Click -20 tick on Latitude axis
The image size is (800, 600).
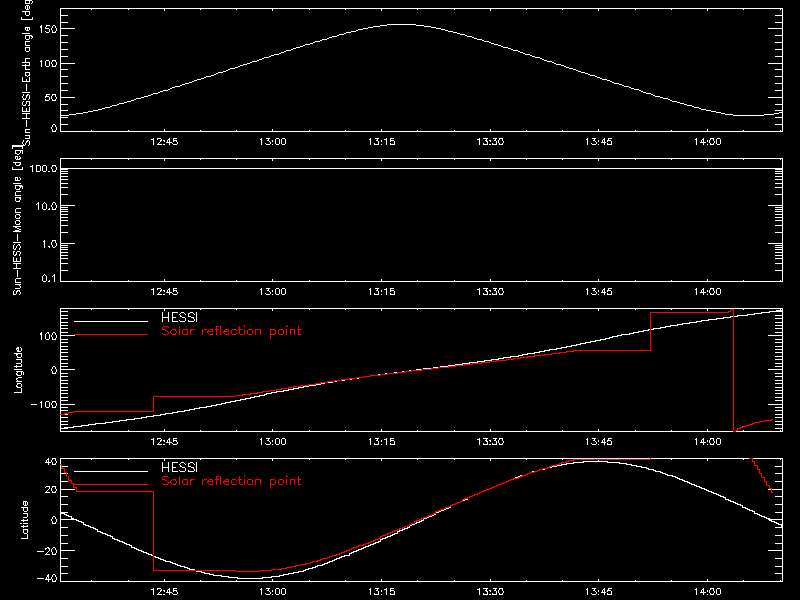click(47, 551)
